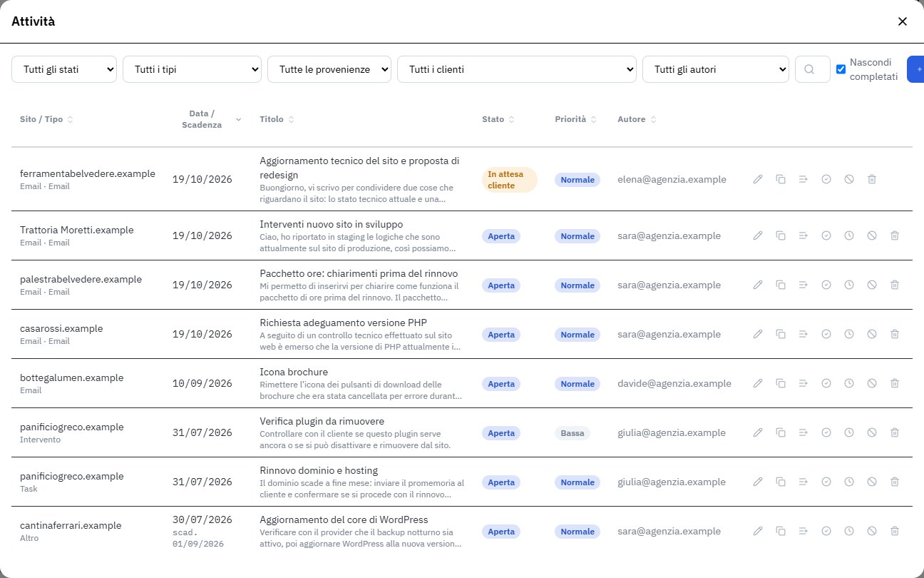
Task: Delete the ferramentabelvedere.example activity
Action: [872, 179]
